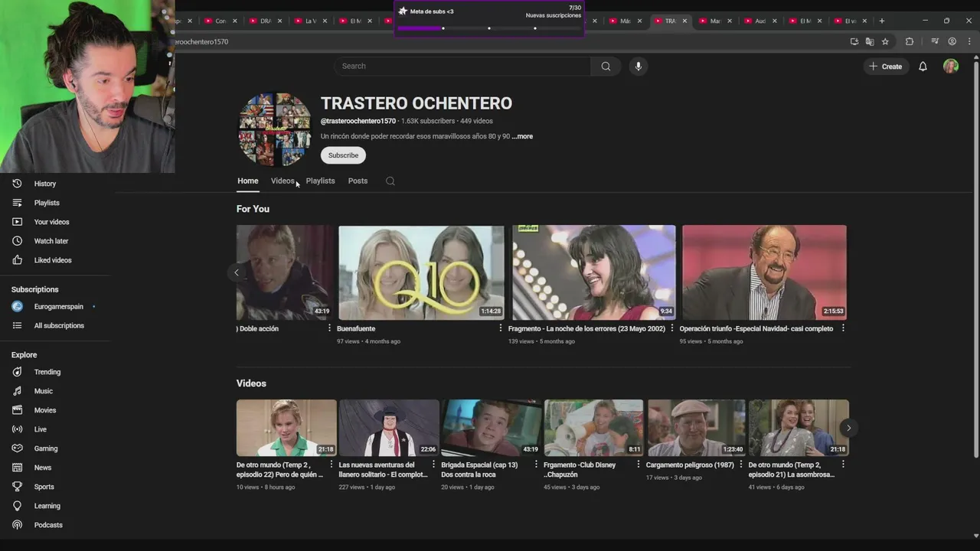Open the account avatar menu

[x=951, y=67]
